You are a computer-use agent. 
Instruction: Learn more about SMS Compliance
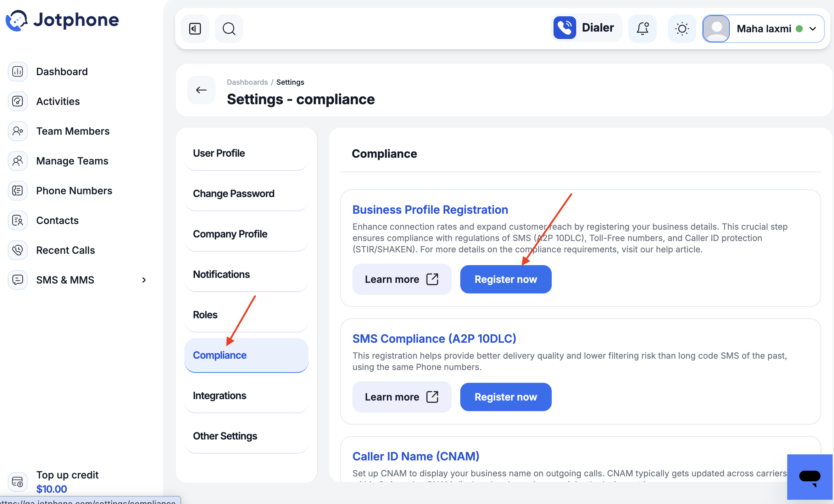(402, 397)
